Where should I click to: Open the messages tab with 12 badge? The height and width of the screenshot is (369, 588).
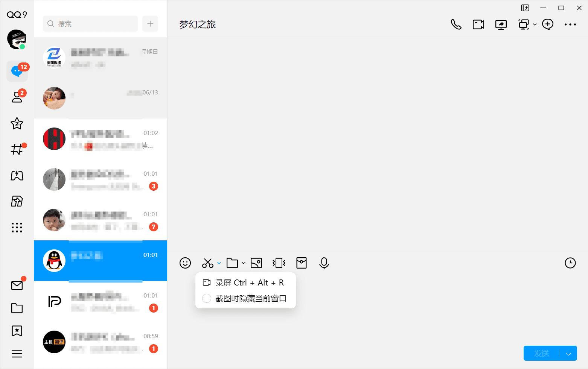[x=17, y=71]
